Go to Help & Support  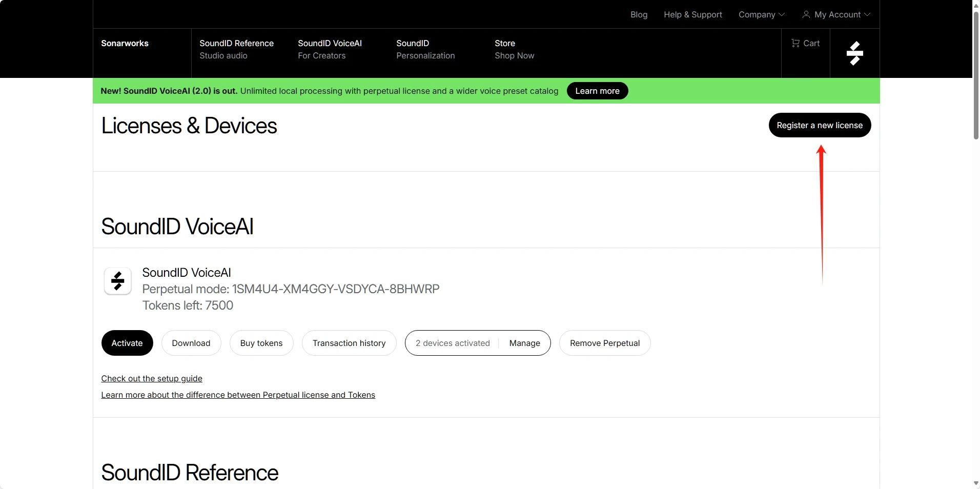click(x=692, y=15)
